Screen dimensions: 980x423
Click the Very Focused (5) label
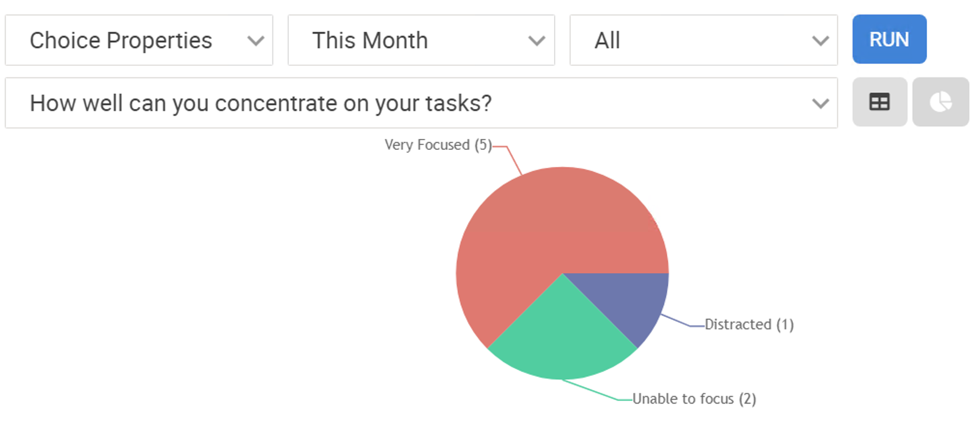438,145
